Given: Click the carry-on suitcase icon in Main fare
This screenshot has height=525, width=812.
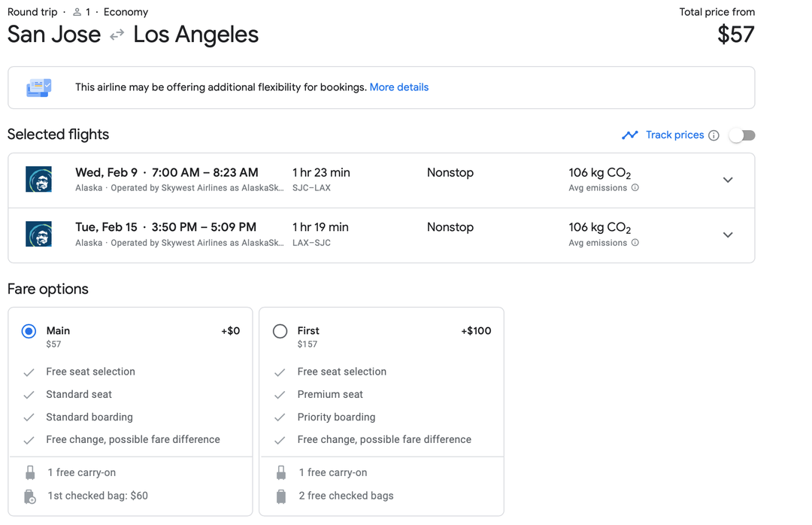Looking at the screenshot, I should click(x=30, y=472).
